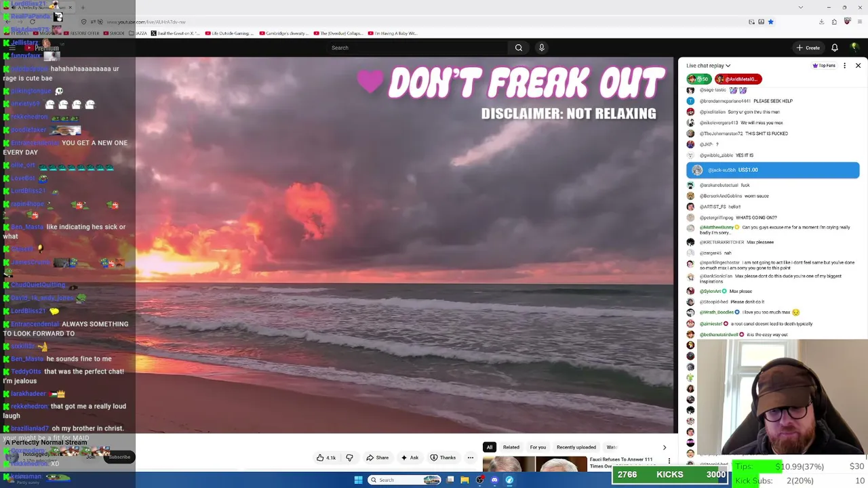Open the Top Fans leaderboard
This screenshot has height=488, width=868.
[824, 66]
